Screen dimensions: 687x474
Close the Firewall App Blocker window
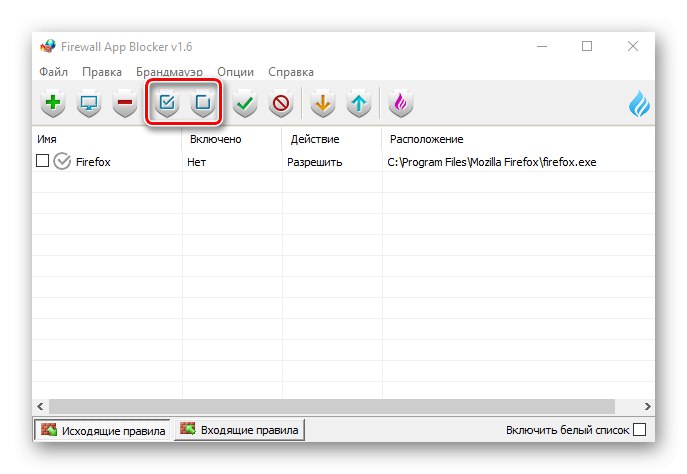point(633,46)
